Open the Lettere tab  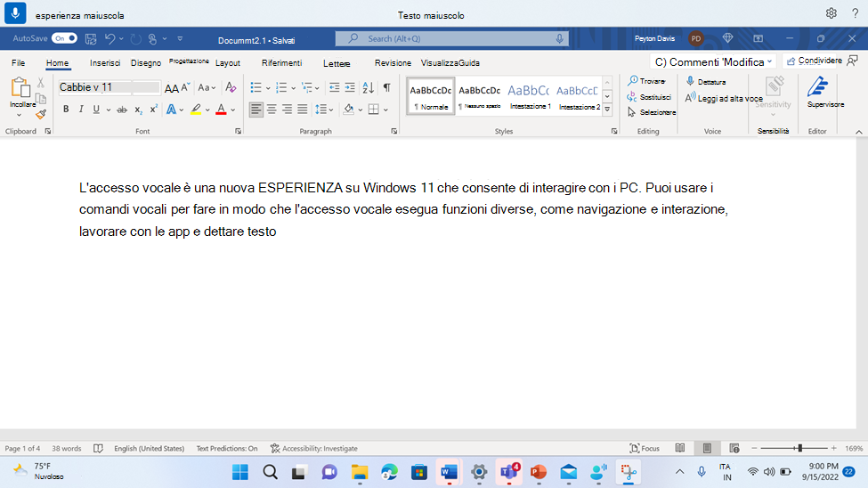click(337, 63)
